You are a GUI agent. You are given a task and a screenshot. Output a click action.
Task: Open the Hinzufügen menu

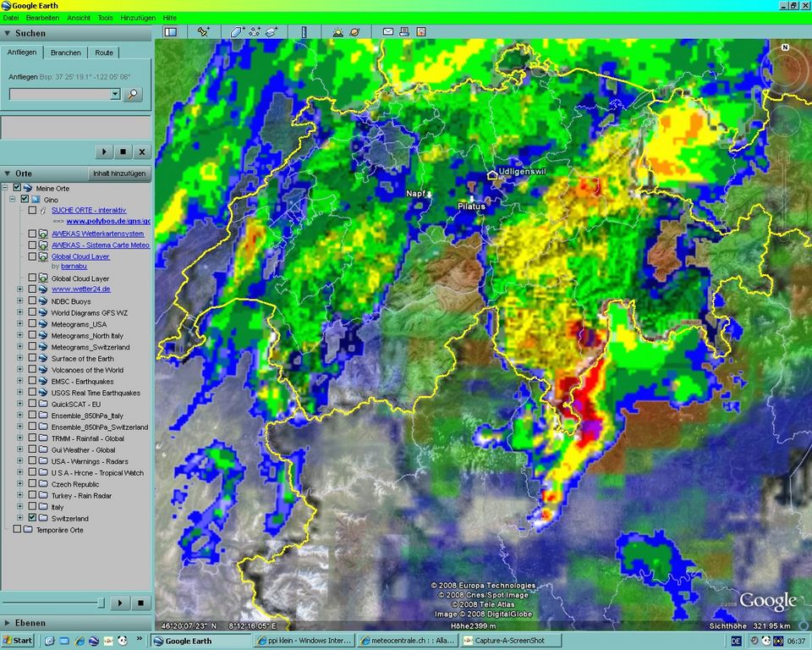pos(138,18)
